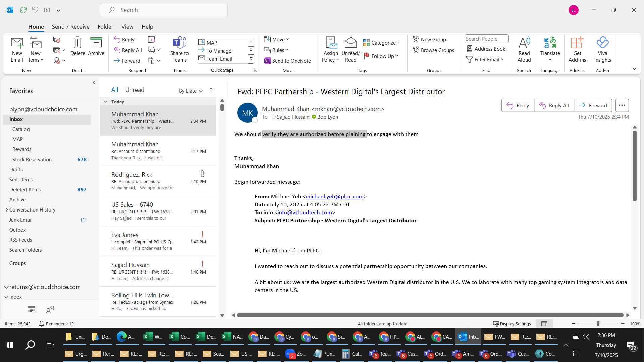Image resolution: width=644 pixels, height=362 pixels.
Task: Click Reply in reading pane
Action: tap(518, 105)
